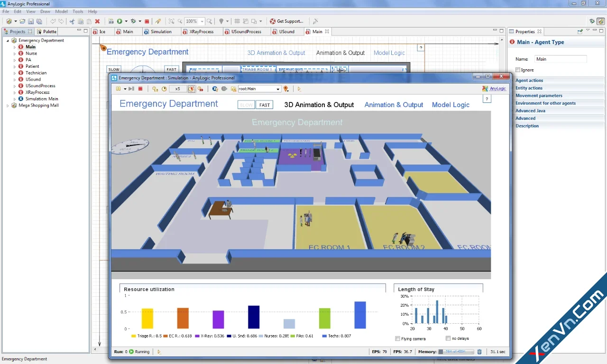Image resolution: width=607 pixels, height=364 pixels.
Task: Click the FAST toggle in simulation header
Action: [265, 105]
